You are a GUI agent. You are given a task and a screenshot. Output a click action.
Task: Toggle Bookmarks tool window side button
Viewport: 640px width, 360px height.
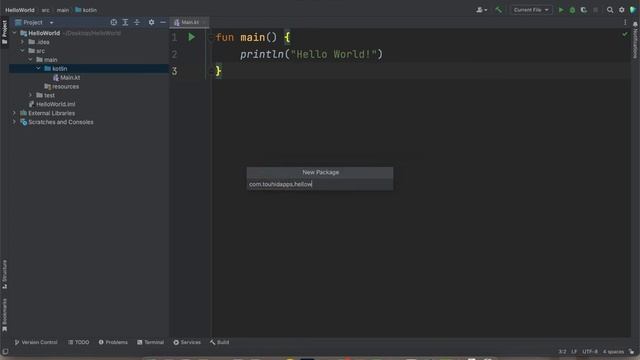[x=4, y=314]
